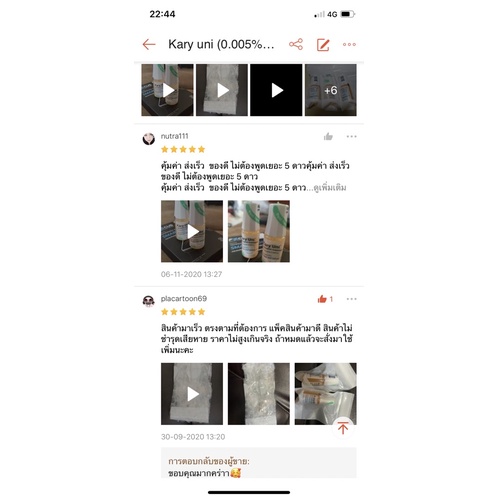Toggle like on placartoon69's review
Screen dimensions: 499x499
click(325, 299)
